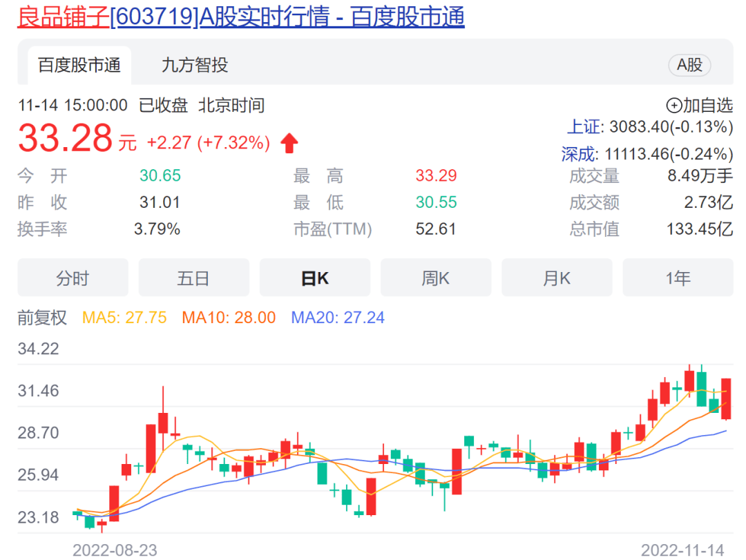Select the 日K chart tab

coord(315,278)
